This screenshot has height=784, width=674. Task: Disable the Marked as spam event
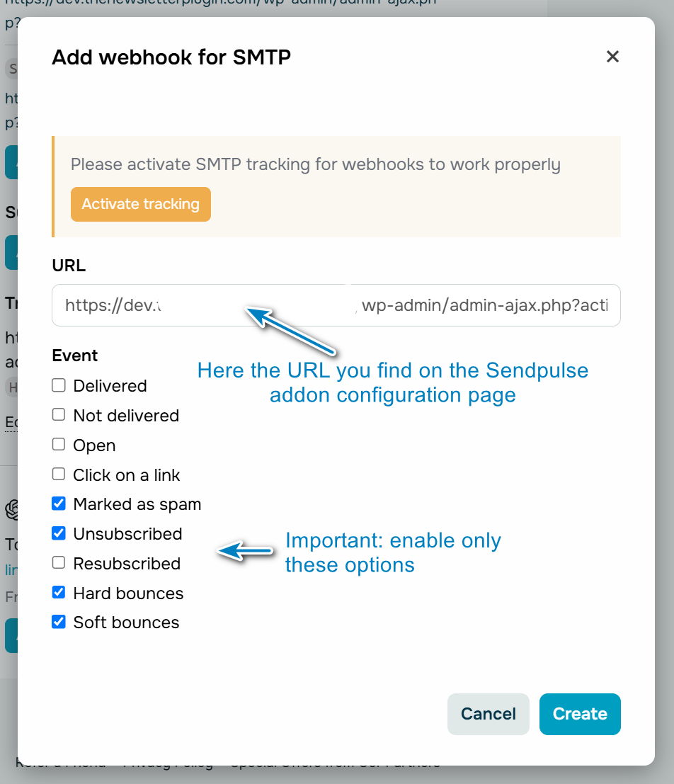coord(58,504)
